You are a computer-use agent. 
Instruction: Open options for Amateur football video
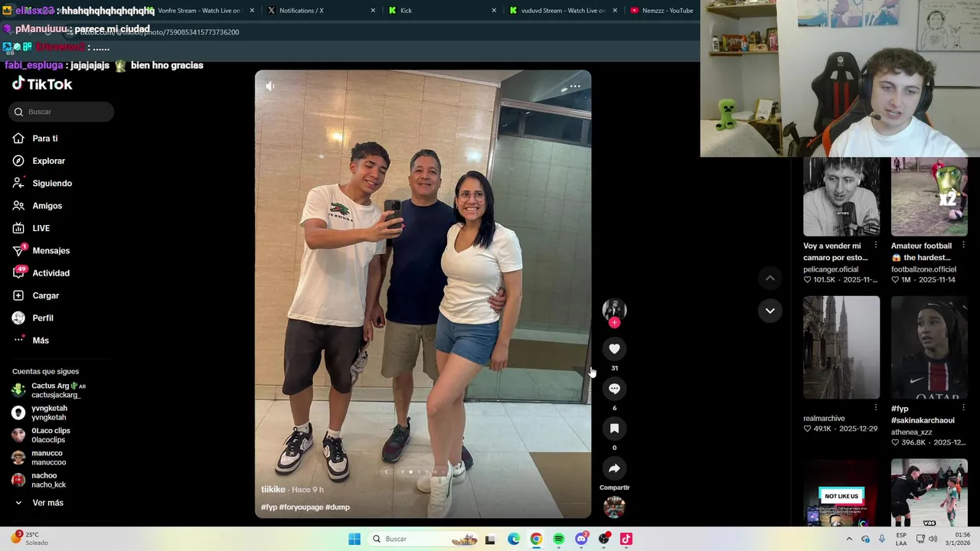point(963,246)
